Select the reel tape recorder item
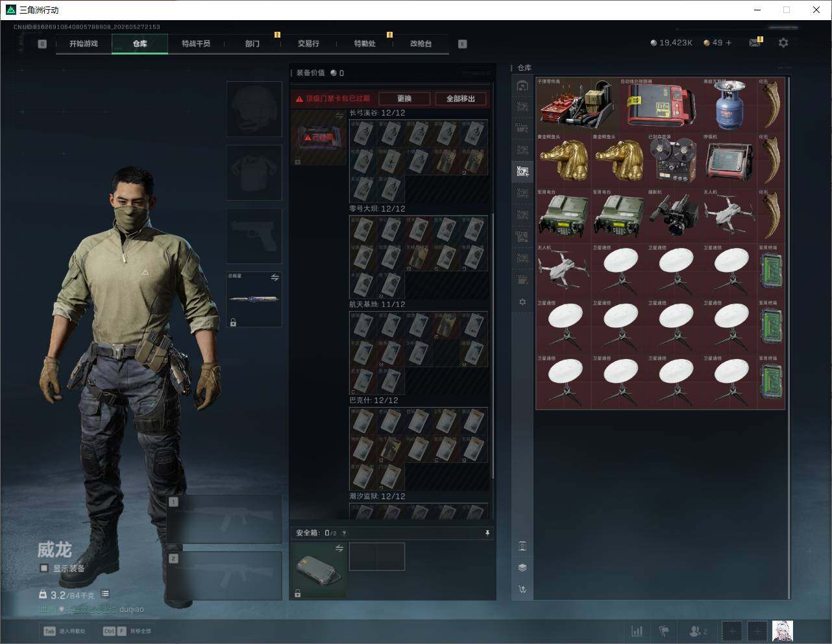 point(674,160)
